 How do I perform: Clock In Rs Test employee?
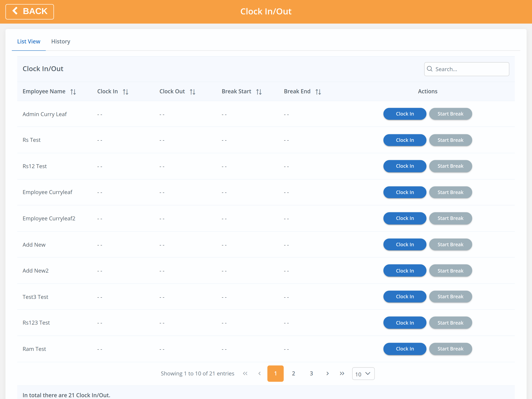coord(405,140)
